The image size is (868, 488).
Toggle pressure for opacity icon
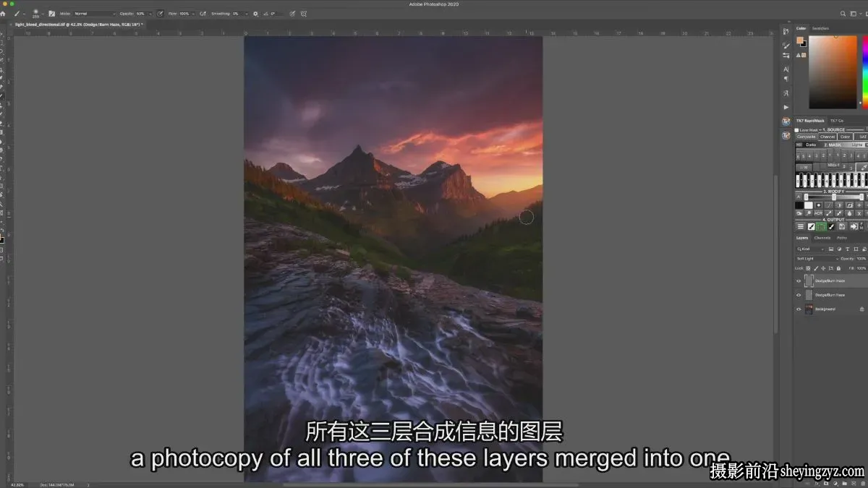point(160,14)
